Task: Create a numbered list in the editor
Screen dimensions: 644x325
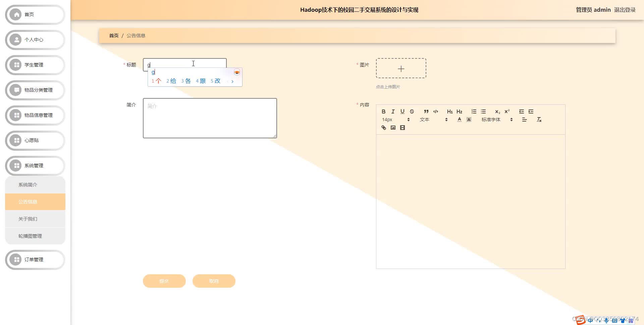Action: (x=474, y=111)
